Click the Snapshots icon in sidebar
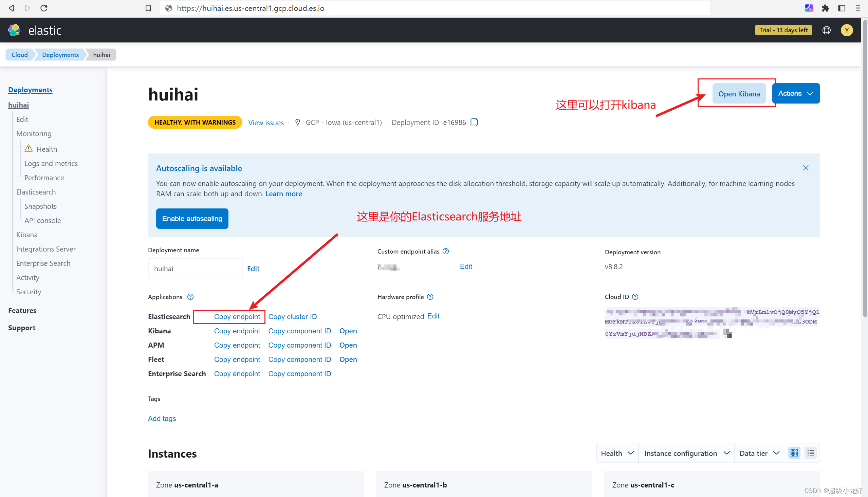868x497 pixels. tap(40, 206)
